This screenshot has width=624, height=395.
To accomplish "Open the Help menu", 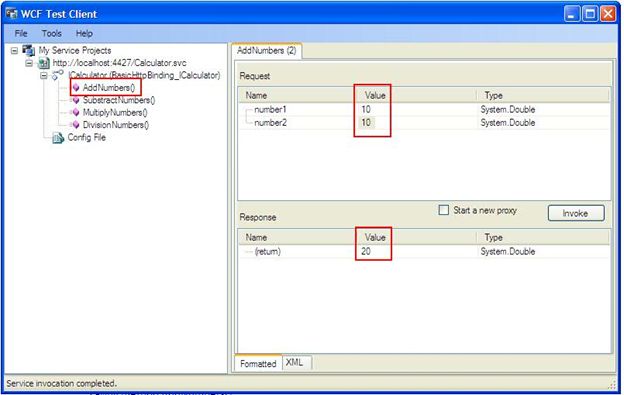I will [x=84, y=33].
